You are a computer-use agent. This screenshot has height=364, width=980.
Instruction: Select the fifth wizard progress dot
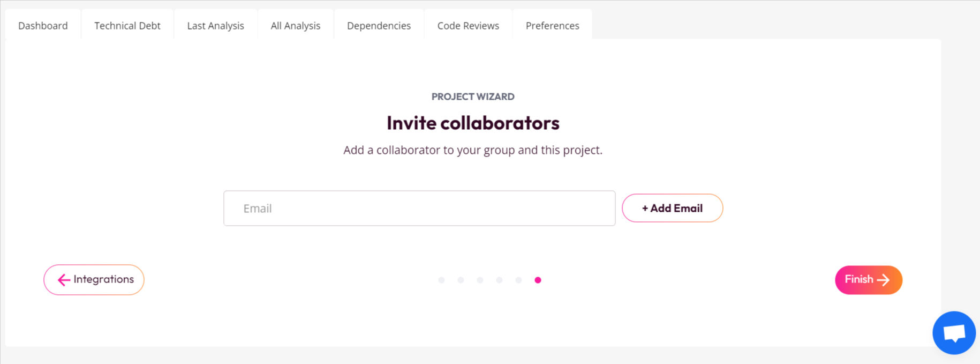point(519,279)
